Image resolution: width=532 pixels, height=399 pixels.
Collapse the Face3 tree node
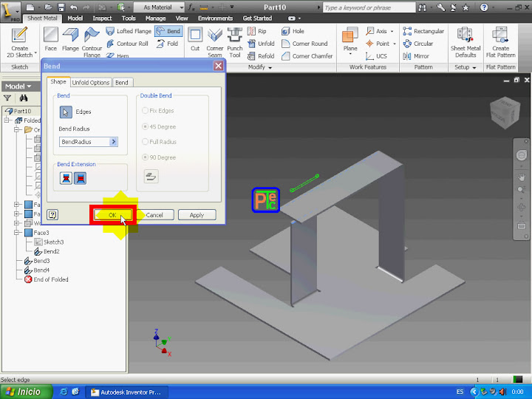[x=16, y=233]
